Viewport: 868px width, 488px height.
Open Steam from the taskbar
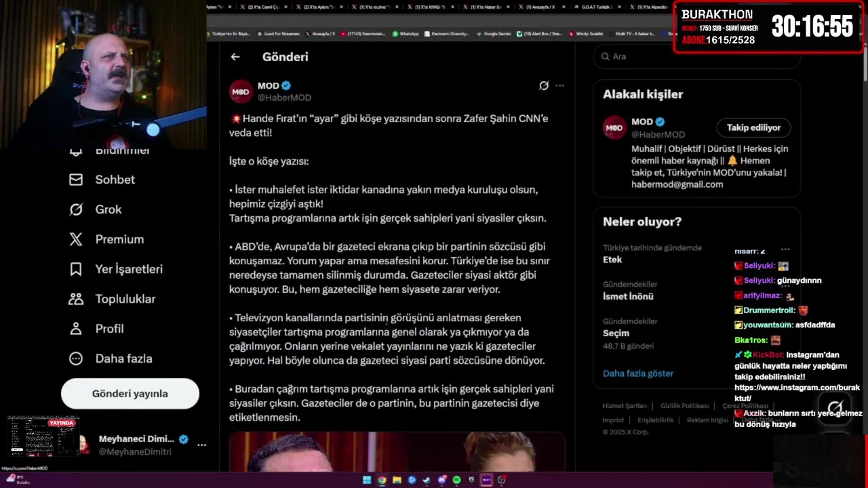[427, 480]
